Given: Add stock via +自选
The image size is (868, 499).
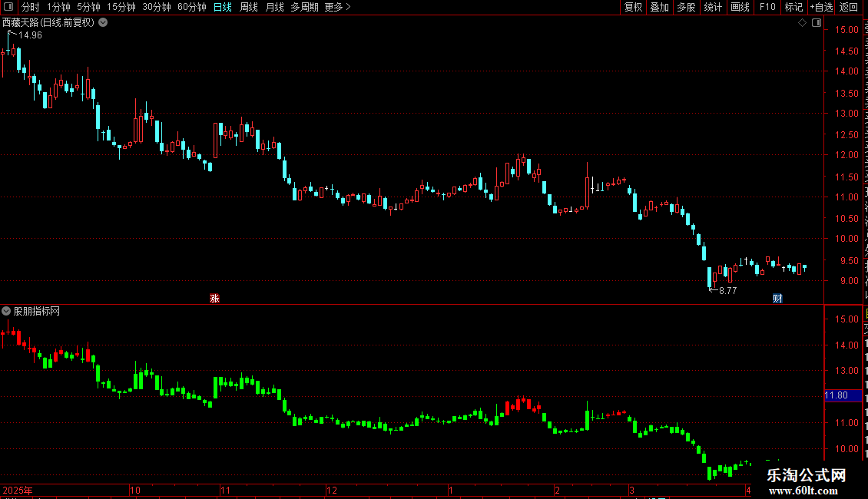Looking at the screenshot, I should pyautogui.click(x=821, y=7).
